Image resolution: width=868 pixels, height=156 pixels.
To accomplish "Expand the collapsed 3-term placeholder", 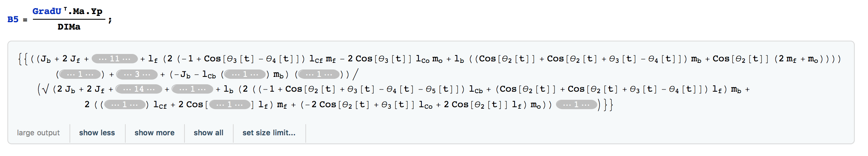I will [x=137, y=74].
